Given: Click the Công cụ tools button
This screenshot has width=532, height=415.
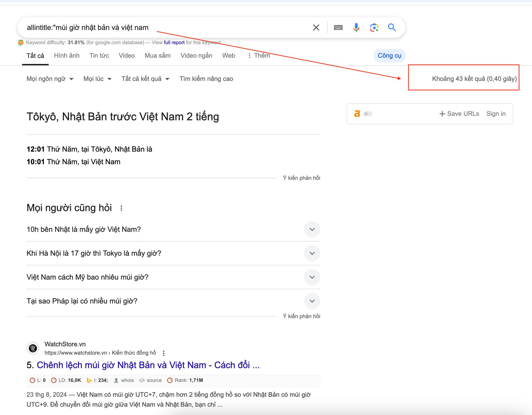Looking at the screenshot, I should pos(389,56).
